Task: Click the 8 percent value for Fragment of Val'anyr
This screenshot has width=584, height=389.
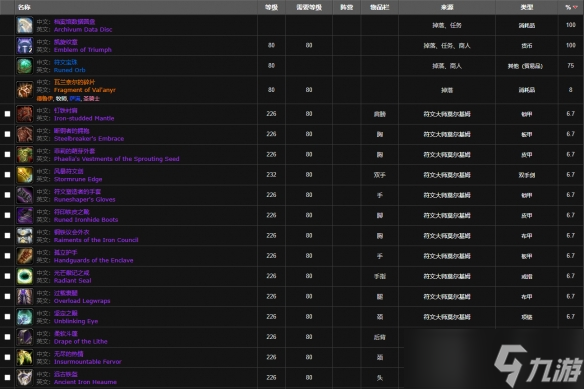Action: tap(571, 90)
